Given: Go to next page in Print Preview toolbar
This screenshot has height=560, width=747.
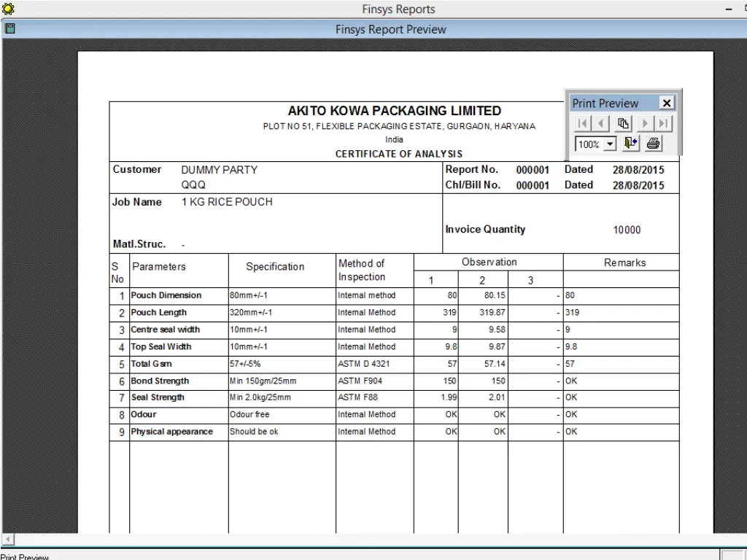Looking at the screenshot, I should (645, 124).
